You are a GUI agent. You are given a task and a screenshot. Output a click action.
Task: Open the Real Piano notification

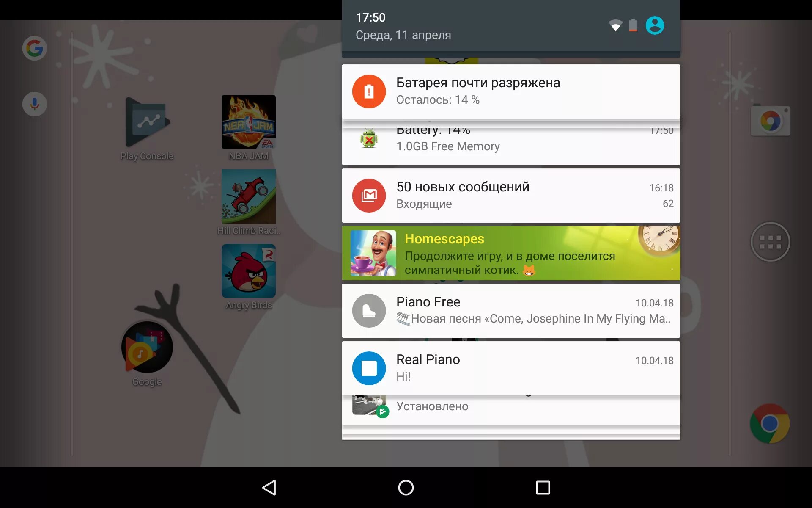tap(512, 368)
